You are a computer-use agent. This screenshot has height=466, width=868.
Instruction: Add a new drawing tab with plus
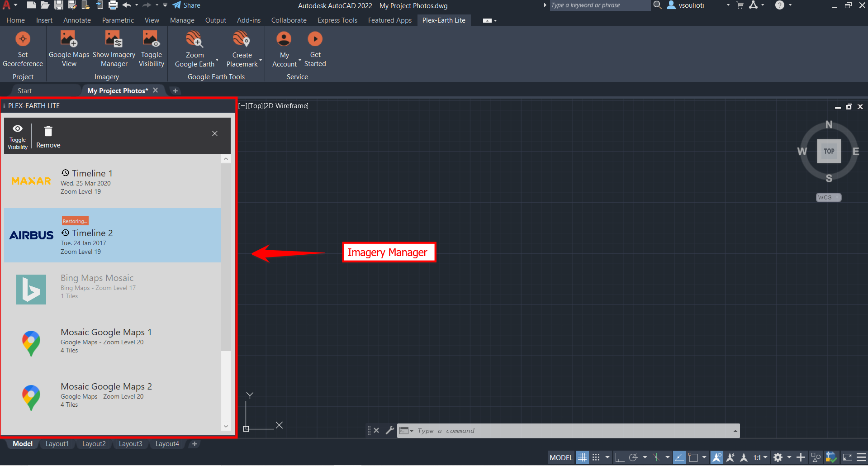(x=175, y=91)
